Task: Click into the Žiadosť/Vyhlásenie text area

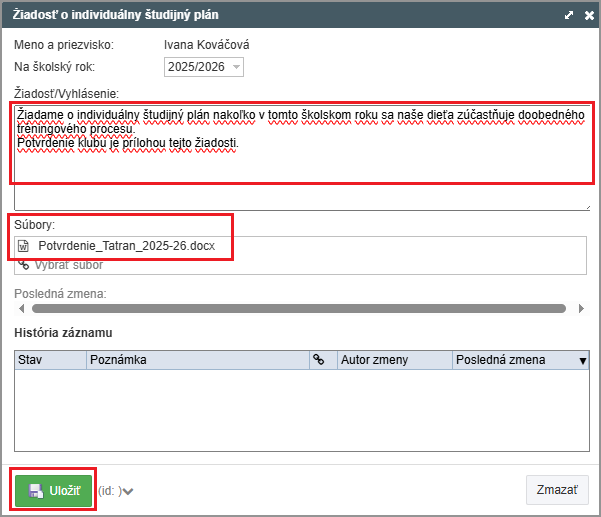Action: coord(300,160)
